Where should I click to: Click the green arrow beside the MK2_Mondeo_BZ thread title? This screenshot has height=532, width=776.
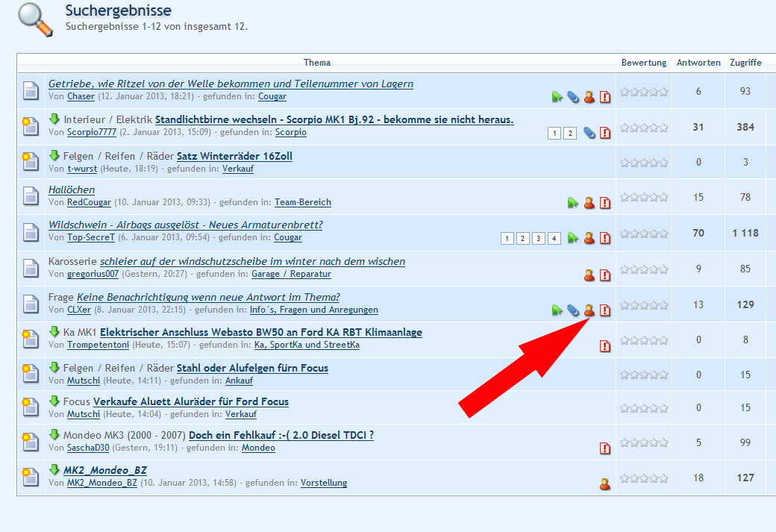click(54, 469)
